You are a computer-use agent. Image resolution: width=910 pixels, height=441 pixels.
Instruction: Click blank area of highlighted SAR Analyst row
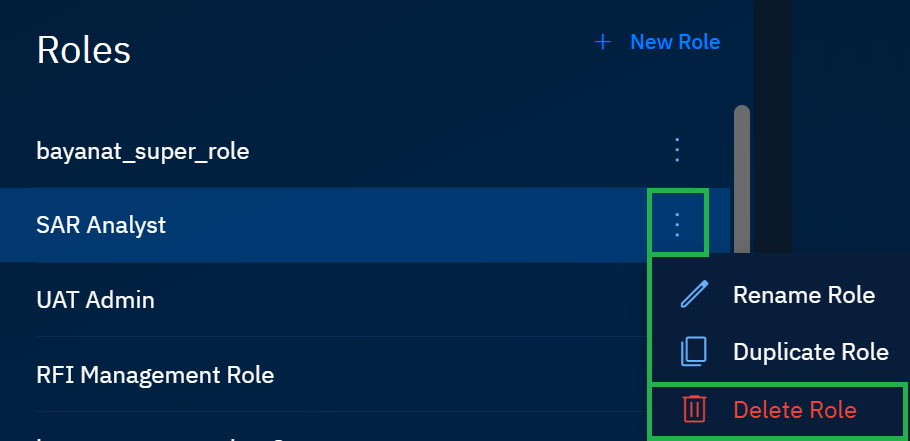point(400,226)
